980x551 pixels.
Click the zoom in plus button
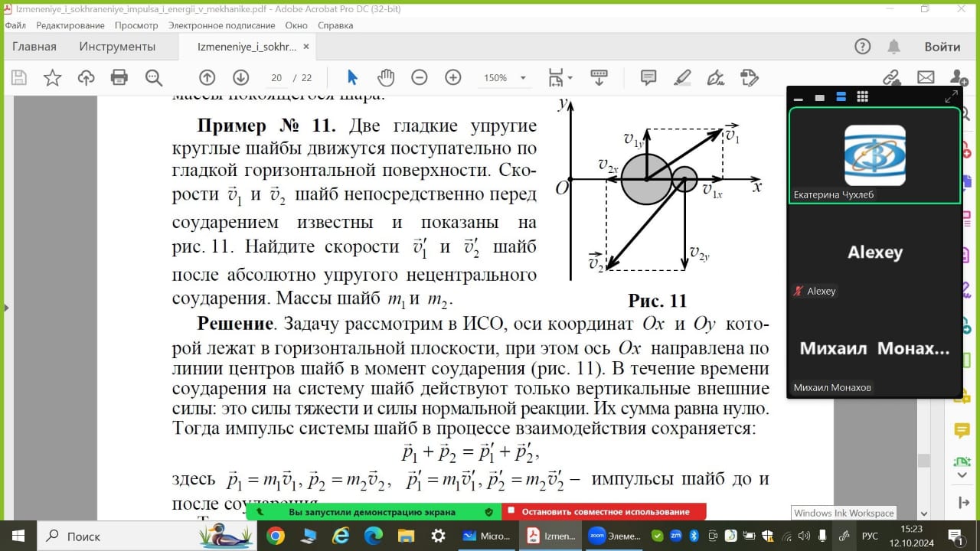point(452,77)
